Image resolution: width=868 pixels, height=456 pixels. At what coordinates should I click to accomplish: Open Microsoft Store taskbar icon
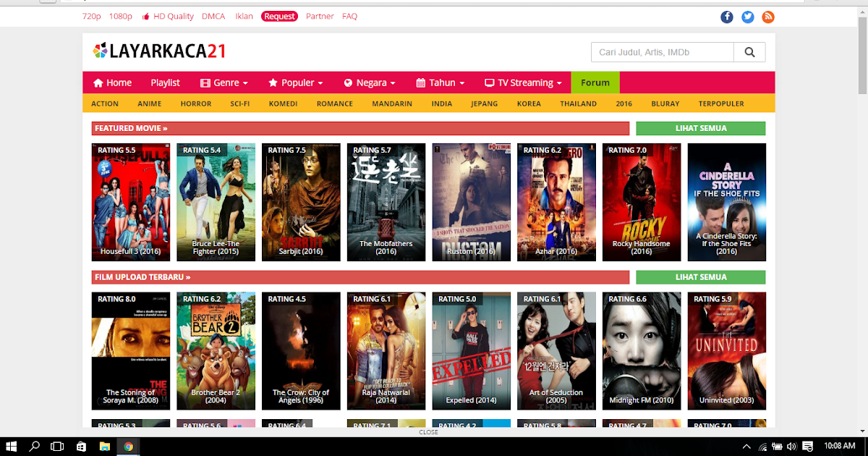[x=82, y=446]
